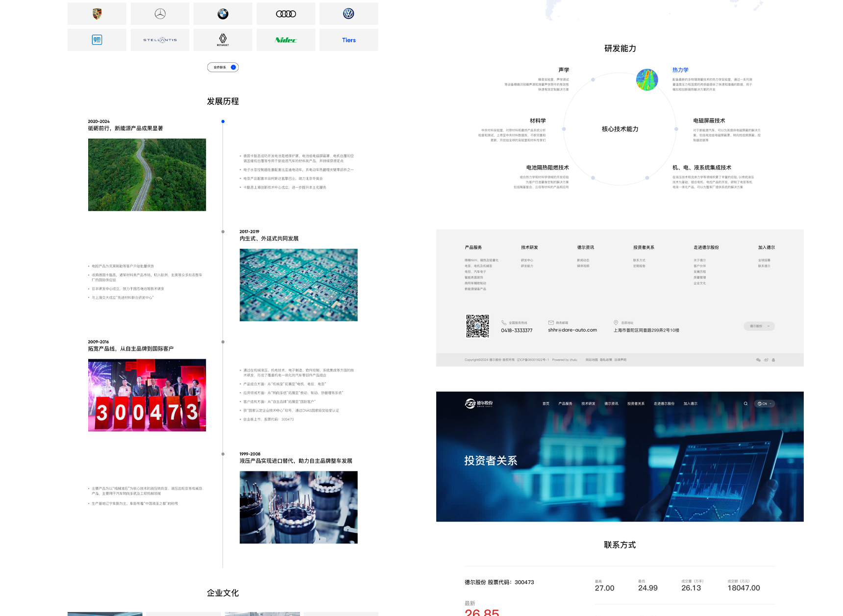Screen dimensions: 843x616
Task: Select the 2009-2016 timeline dot
Action: coord(223,342)
